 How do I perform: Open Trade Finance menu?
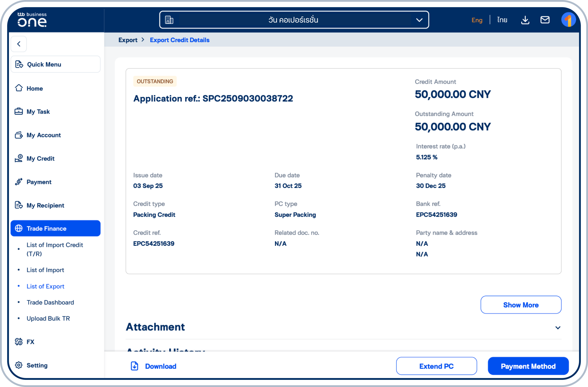pos(46,229)
